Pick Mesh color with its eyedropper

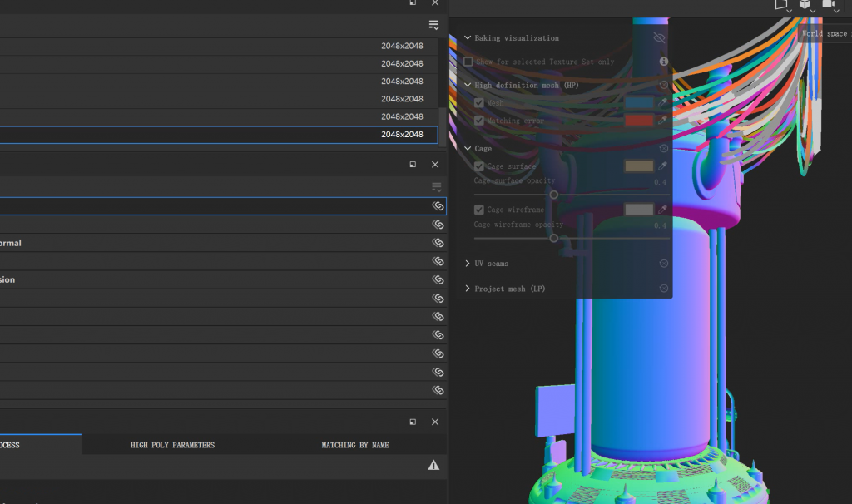663,103
